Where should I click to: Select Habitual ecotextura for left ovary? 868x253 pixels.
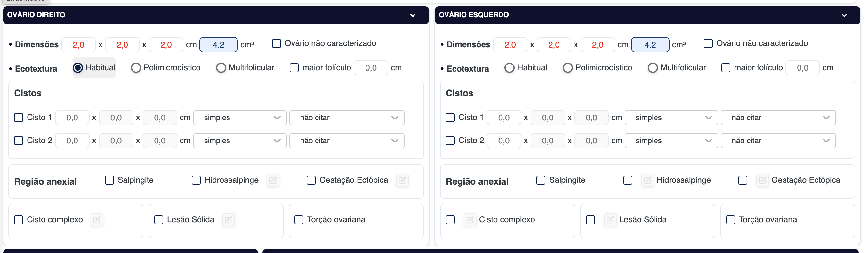tap(509, 68)
